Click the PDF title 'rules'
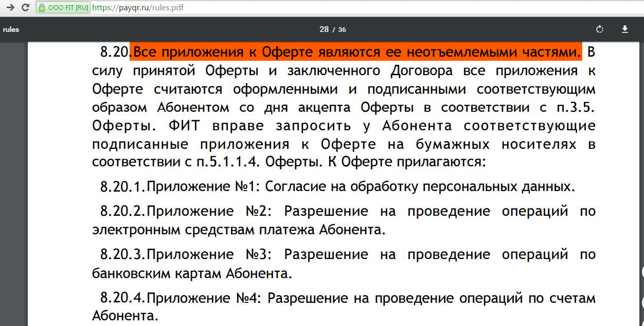 point(11,29)
